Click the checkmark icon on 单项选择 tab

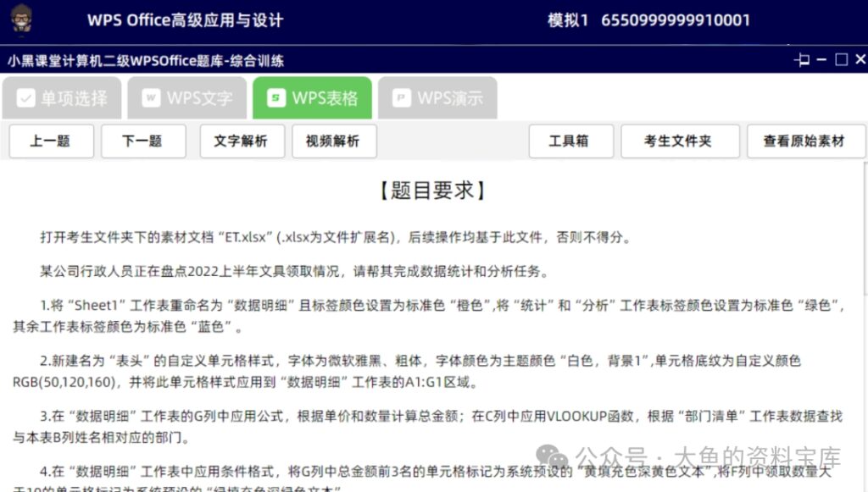coord(26,98)
